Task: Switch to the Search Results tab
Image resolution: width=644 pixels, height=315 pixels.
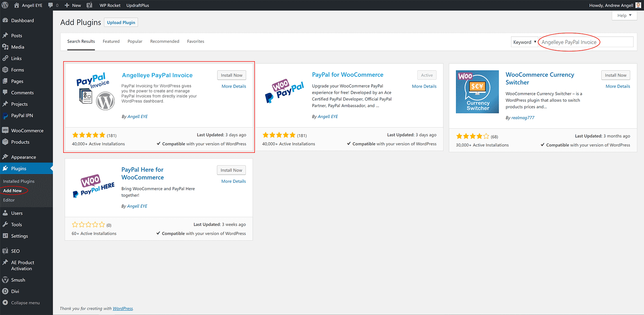Action: (81, 41)
